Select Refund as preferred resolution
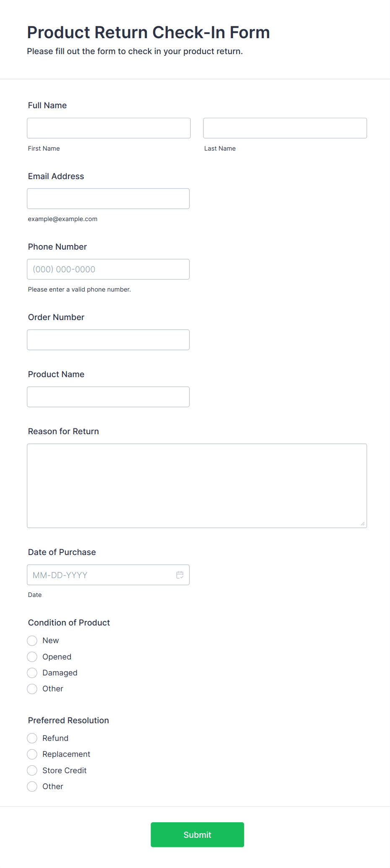The image size is (390, 868). pos(32,738)
